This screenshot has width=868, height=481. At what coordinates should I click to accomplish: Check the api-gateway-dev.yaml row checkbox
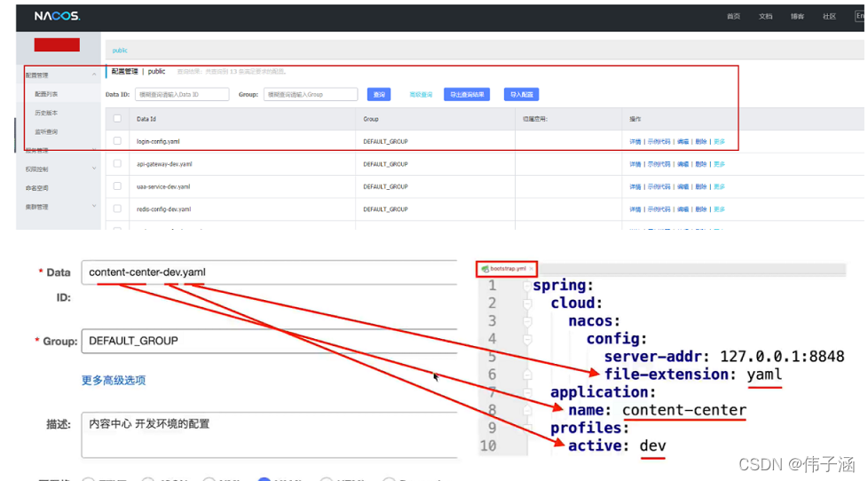pos(117,164)
